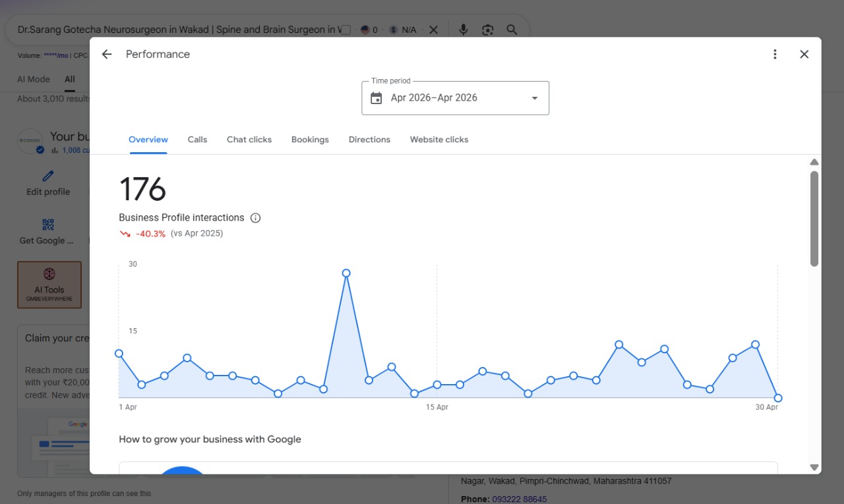844x504 pixels.
Task: Click the scrollbar down arrow in dialog
Action: 814,467
